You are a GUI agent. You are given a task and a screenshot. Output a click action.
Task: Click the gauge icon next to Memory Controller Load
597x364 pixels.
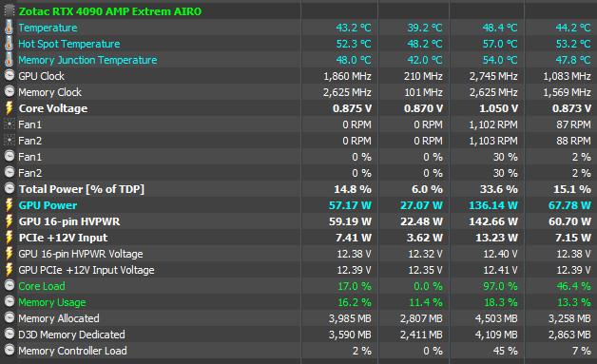point(10,351)
